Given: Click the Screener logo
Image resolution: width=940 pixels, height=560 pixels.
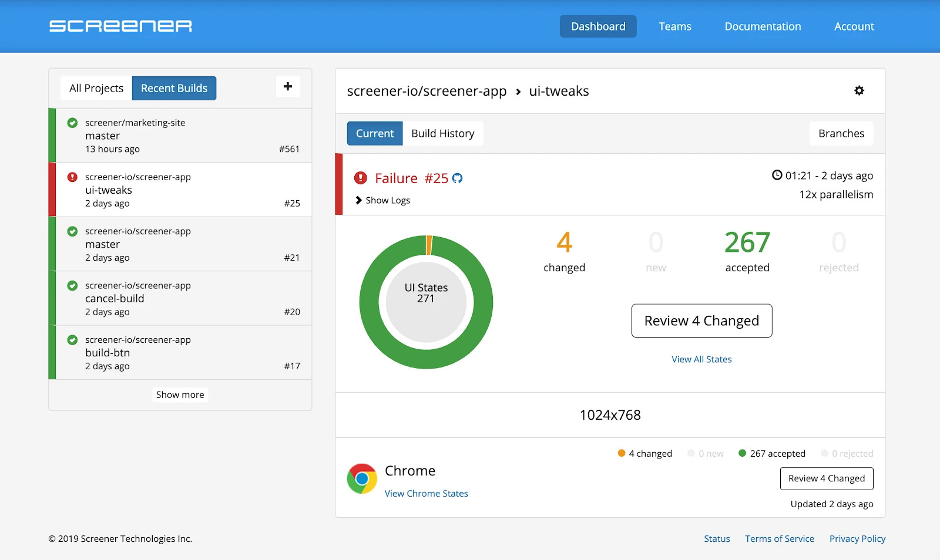Looking at the screenshot, I should (121, 26).
